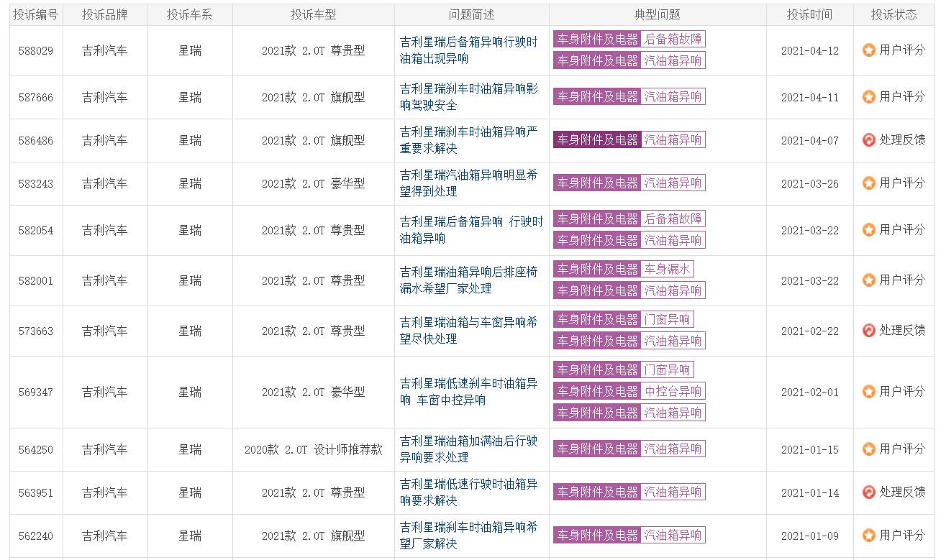
Task: Click the 投诉状态 column header
Action: coord(893,15)
